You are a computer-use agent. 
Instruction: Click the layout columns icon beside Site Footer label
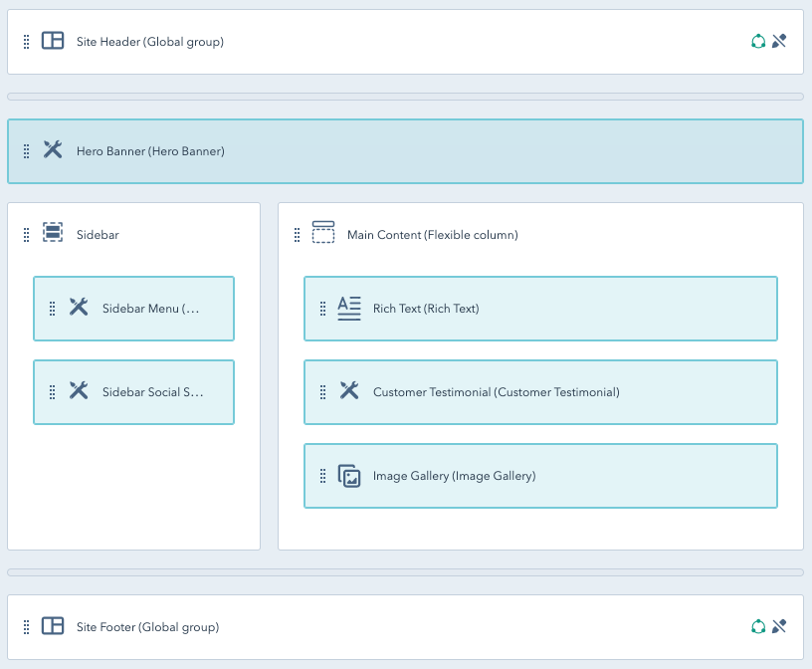[53, 627]
